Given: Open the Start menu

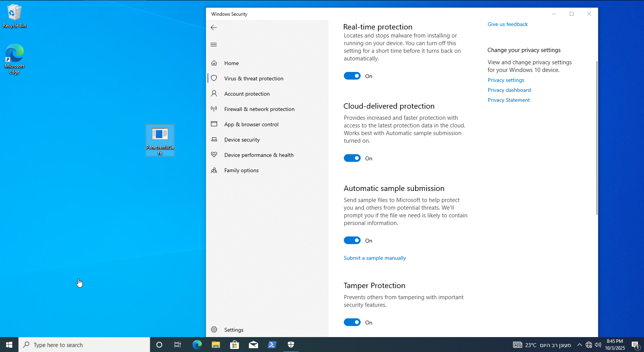Looking at the screenshot, I should click(x=8, y=345).
